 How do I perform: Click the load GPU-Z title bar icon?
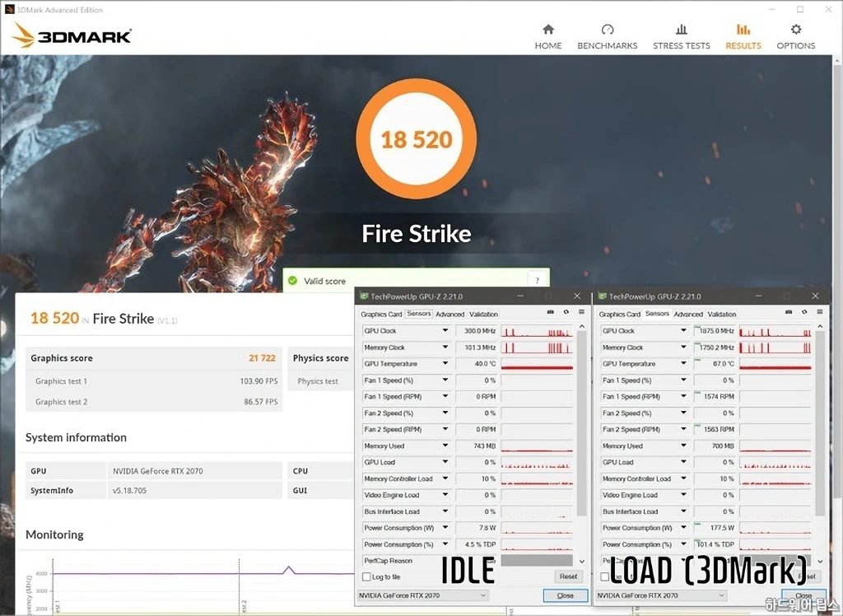pos(602,296)
